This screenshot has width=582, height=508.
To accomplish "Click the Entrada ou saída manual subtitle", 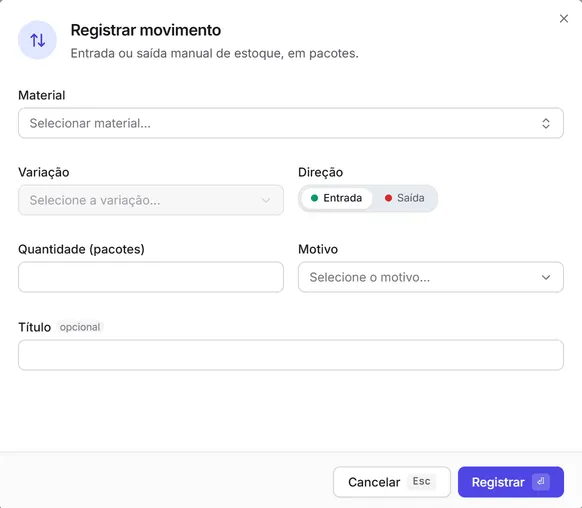I will click(x=215, y=53).
